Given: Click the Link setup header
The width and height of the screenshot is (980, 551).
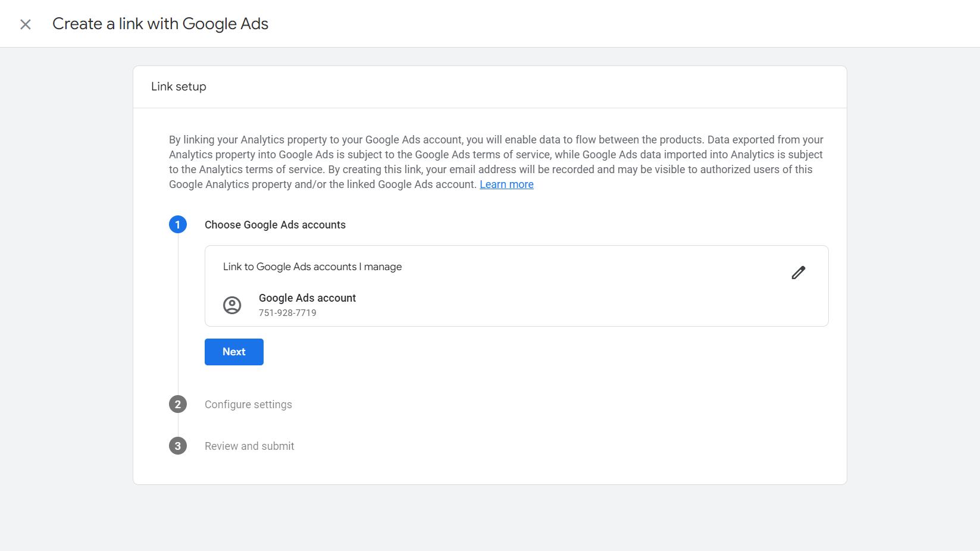Looking at the screenshot, I should click(x=179, y=87).
